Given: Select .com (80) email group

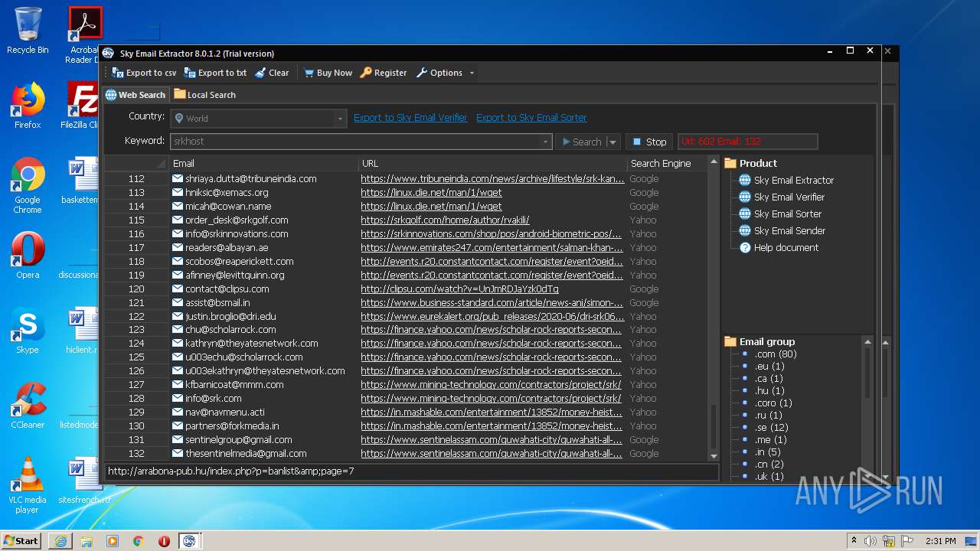Looking at the screenshot, I should point(776,354).
